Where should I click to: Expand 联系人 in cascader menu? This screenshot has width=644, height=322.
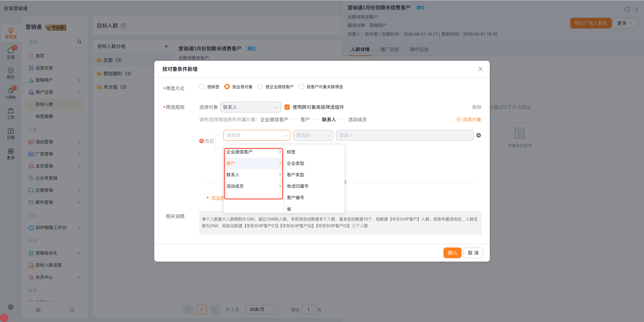click(254, 175)
